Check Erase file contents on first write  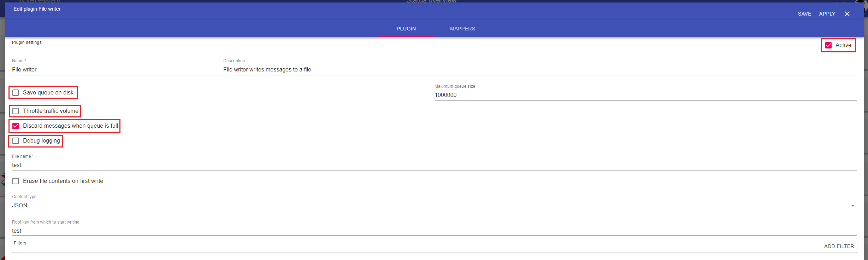coord(16,181)
